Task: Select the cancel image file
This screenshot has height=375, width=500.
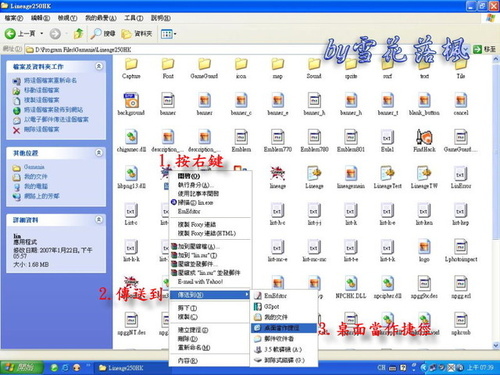Action: (x=461, y=104)
